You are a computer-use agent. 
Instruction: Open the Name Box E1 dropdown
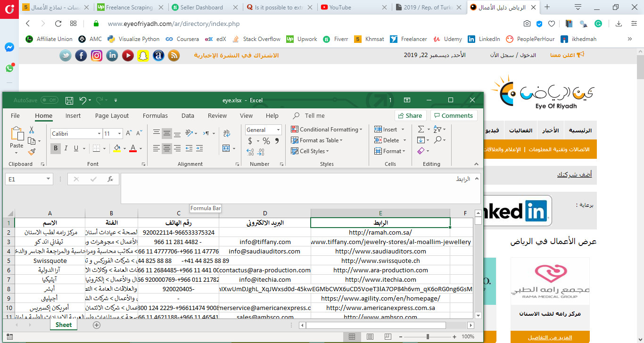pos(48,179)
